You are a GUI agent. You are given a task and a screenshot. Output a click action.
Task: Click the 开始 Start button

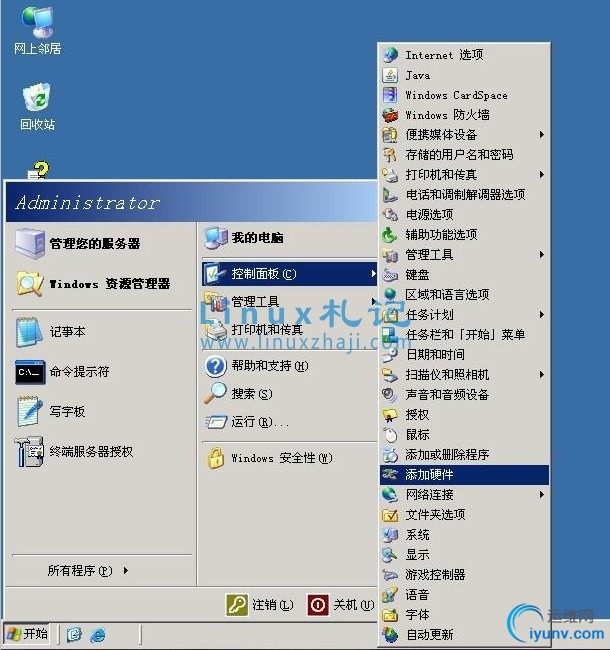coord(27,634)
